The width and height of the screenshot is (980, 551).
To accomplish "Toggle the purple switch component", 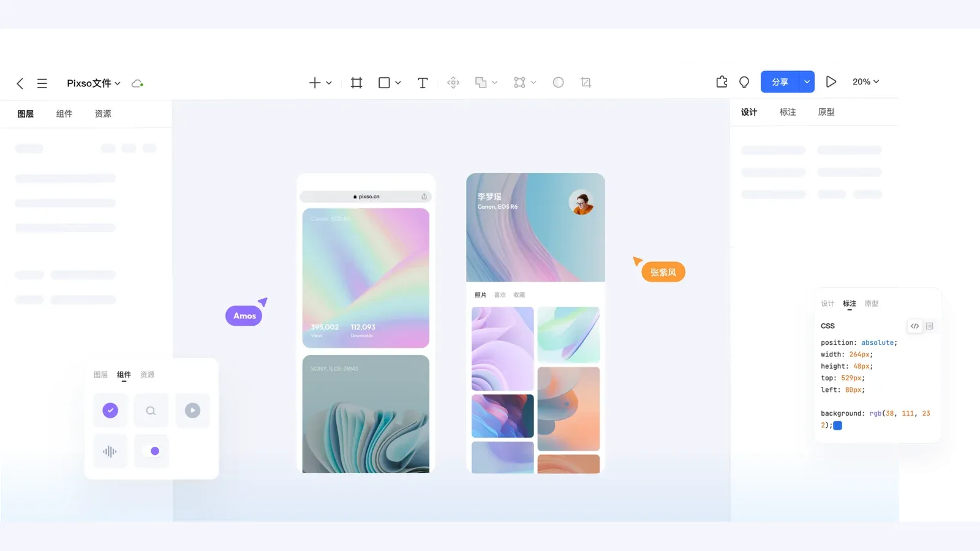I will [151, 451].
